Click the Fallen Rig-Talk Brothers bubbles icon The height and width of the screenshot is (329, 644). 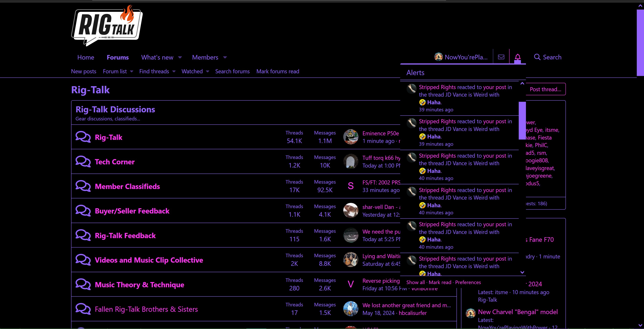click(x=83, y=309)
